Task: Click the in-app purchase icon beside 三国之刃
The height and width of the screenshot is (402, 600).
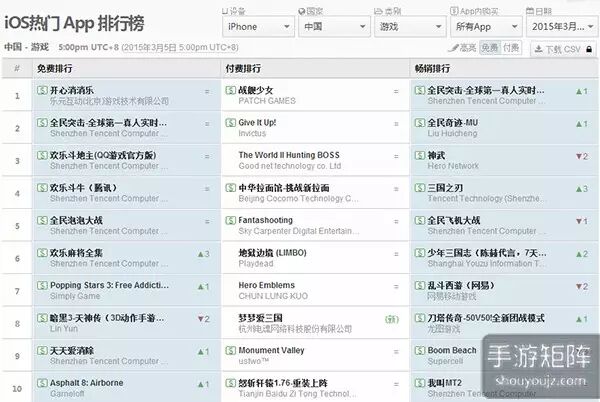Action: tap(420, 188)
